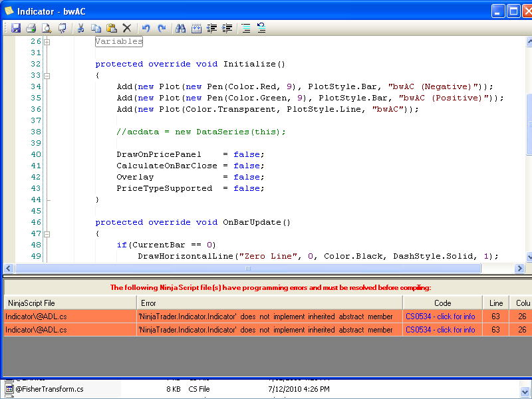Viewport: 532px width, 399px height.
Task: Open print preview icon
Action: (47, 28)
